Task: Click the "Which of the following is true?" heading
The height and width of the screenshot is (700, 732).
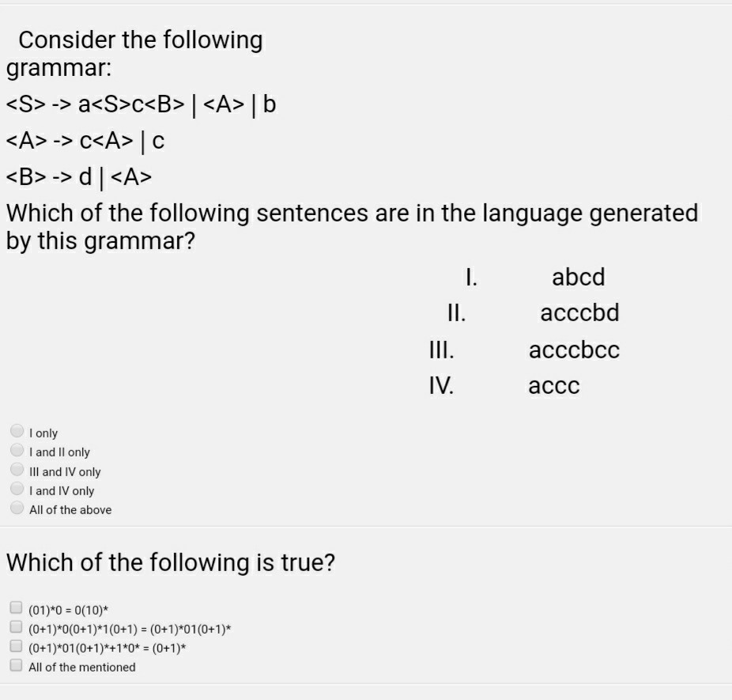Action: coord(171,562)
